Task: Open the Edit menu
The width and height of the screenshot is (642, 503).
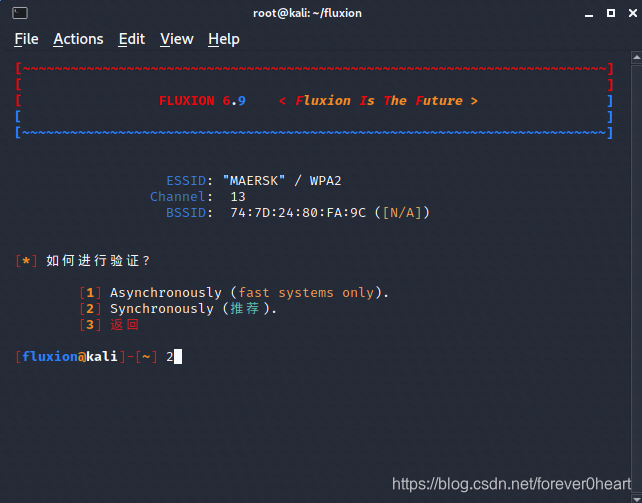Action: (x=131, y=39)
